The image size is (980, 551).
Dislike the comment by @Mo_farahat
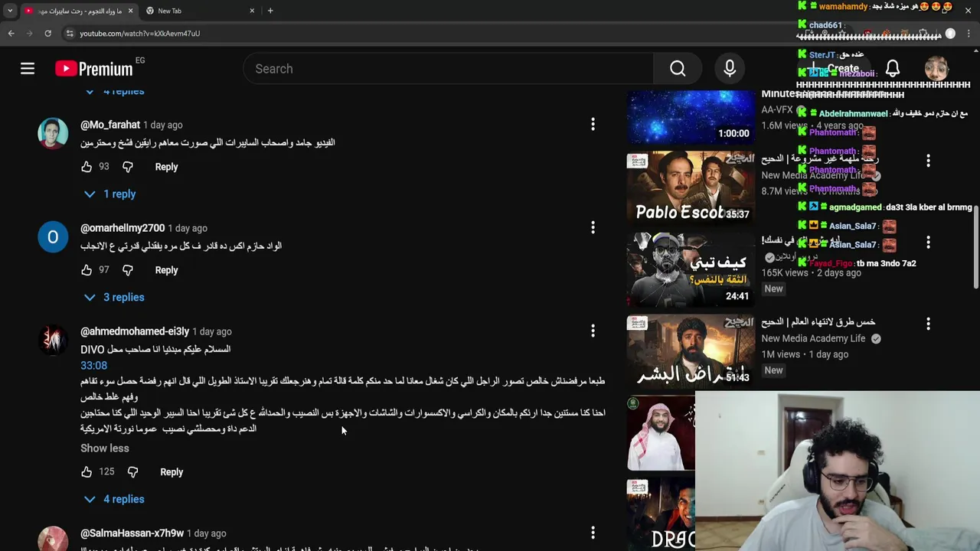pyautogui.click(x=128, y=167)
